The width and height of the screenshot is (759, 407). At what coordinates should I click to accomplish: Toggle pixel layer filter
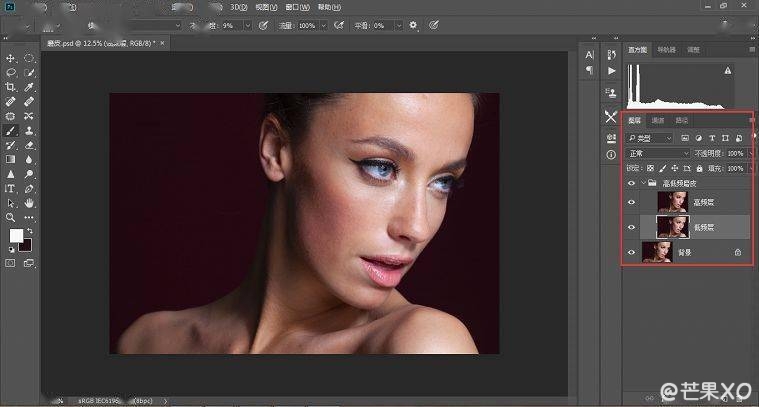click(684, 138)
